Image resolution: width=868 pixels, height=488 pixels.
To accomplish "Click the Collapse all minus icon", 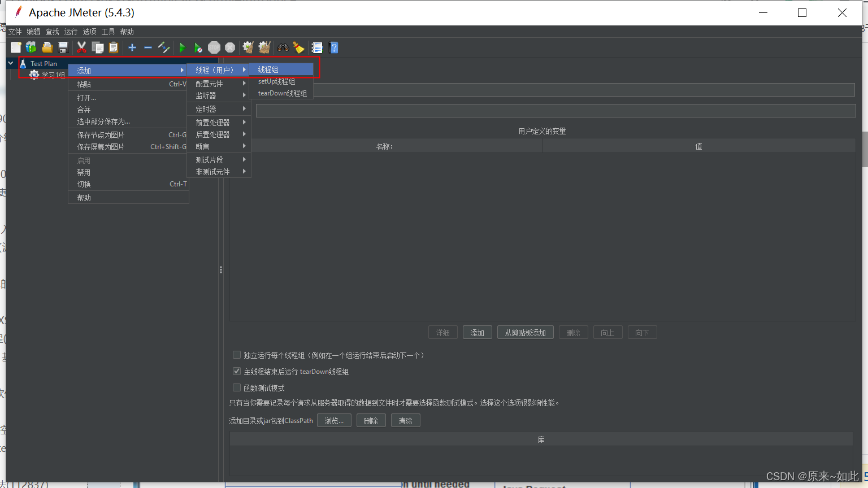I will pos(148,47).
